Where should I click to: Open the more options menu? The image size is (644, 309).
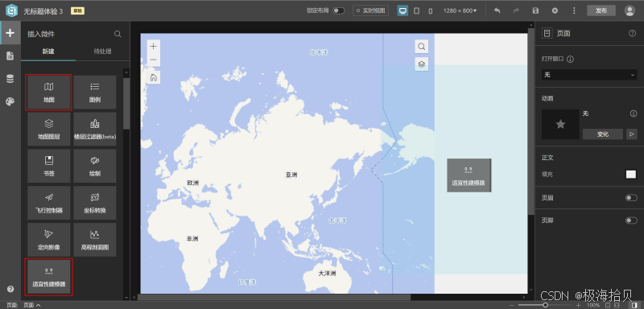(x=574, y=10)
